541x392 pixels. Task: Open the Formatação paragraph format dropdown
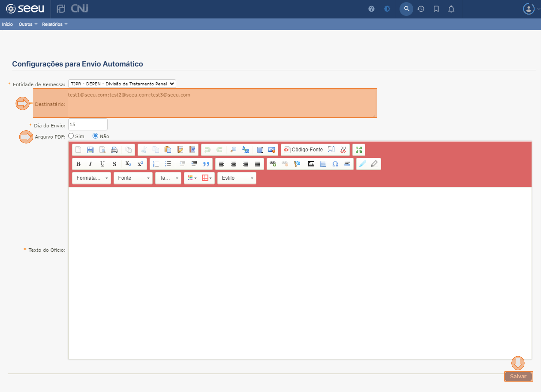pos(92,178)
